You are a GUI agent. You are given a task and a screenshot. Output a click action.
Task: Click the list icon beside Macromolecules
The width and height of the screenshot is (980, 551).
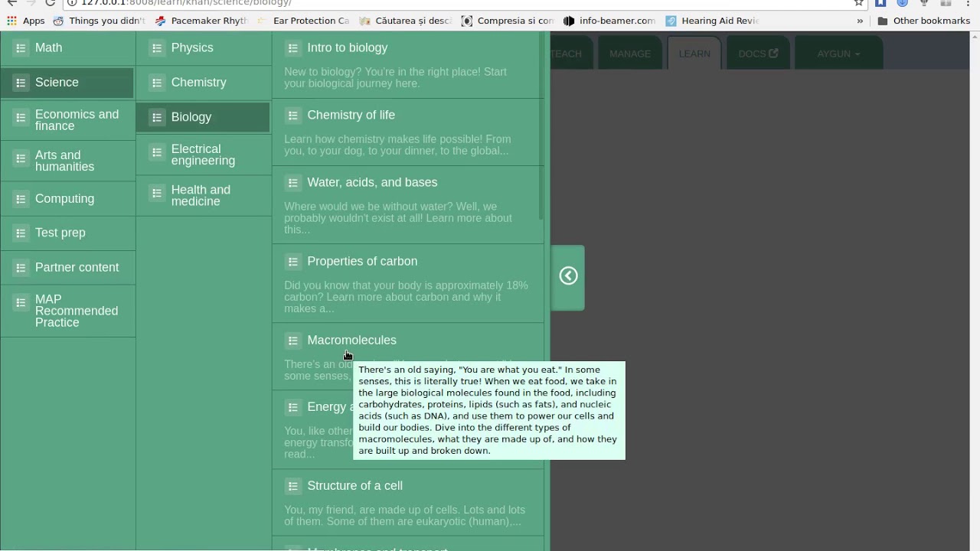coord(292,341)
